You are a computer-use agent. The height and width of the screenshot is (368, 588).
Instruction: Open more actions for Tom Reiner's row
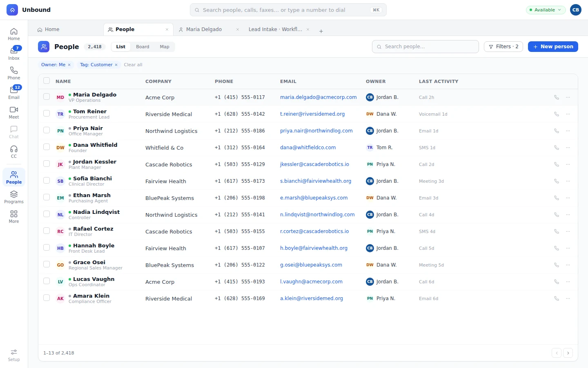(568, 114)
